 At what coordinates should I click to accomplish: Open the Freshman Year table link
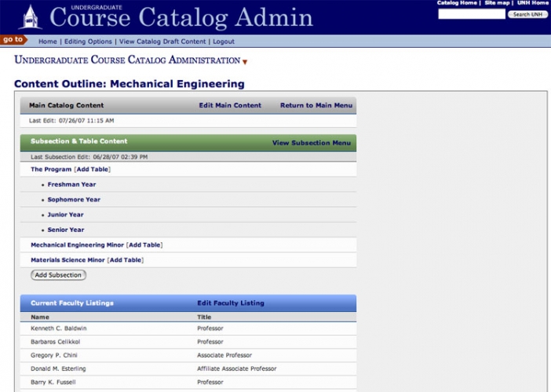(x=71, y=184)
